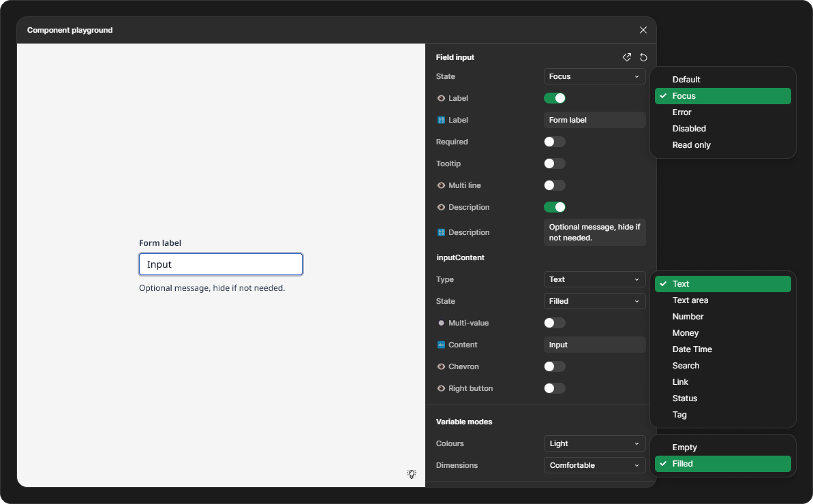Screen dimensions: 813x504
Task: Switch on the Chevron toggle
Action: pos(554,366)
